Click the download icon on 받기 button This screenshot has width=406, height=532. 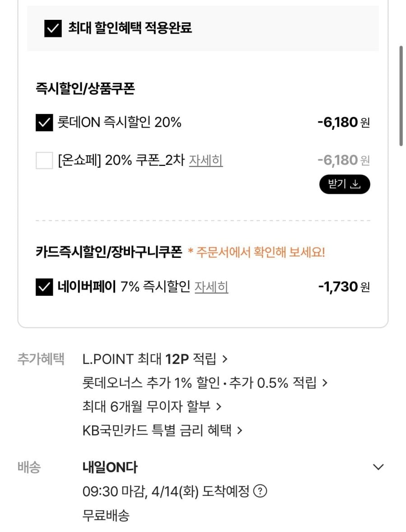[356, 184]
